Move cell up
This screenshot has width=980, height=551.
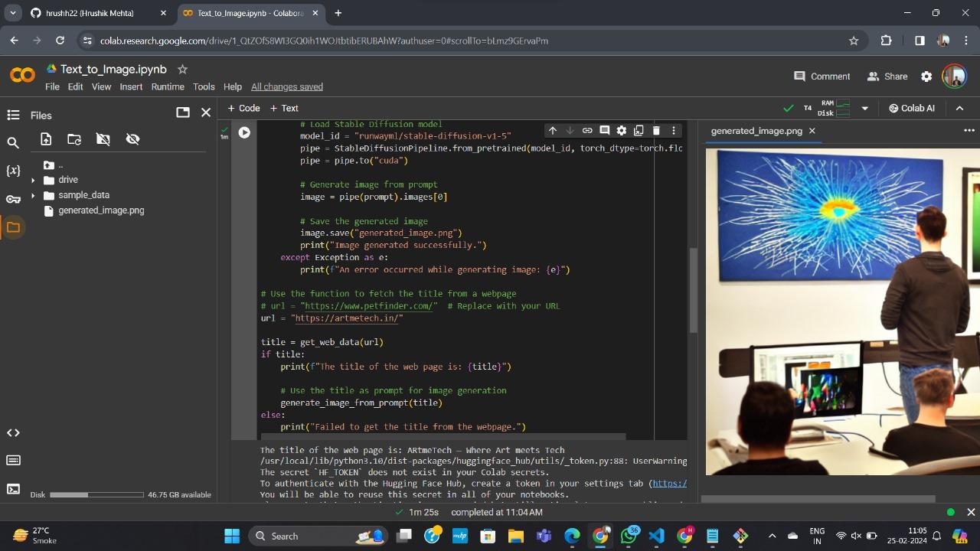point(552,131)
